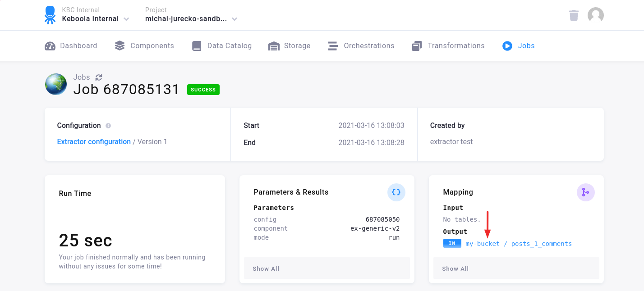This screenshot has height=291, width=644.
Task: Open the Mapping branch icon
Action: tap(586, 192)
